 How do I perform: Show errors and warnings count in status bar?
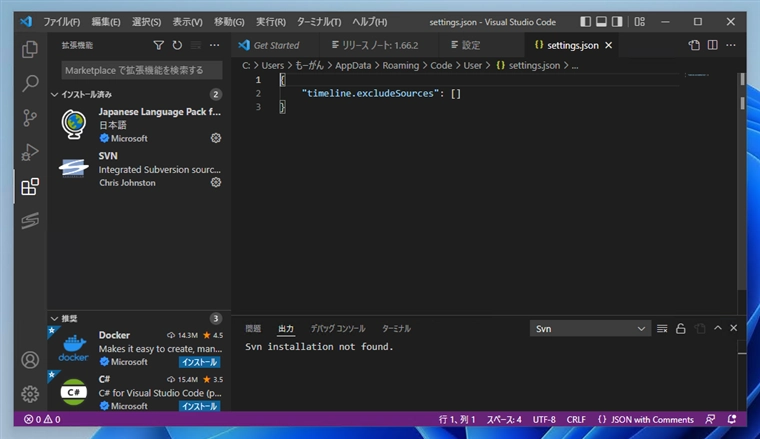click(x=42, y=419)
